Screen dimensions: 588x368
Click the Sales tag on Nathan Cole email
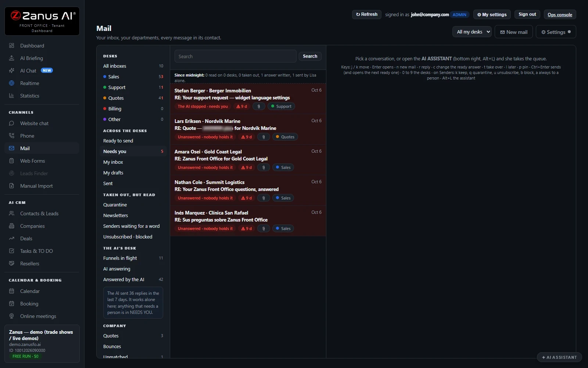coord(283,198)
